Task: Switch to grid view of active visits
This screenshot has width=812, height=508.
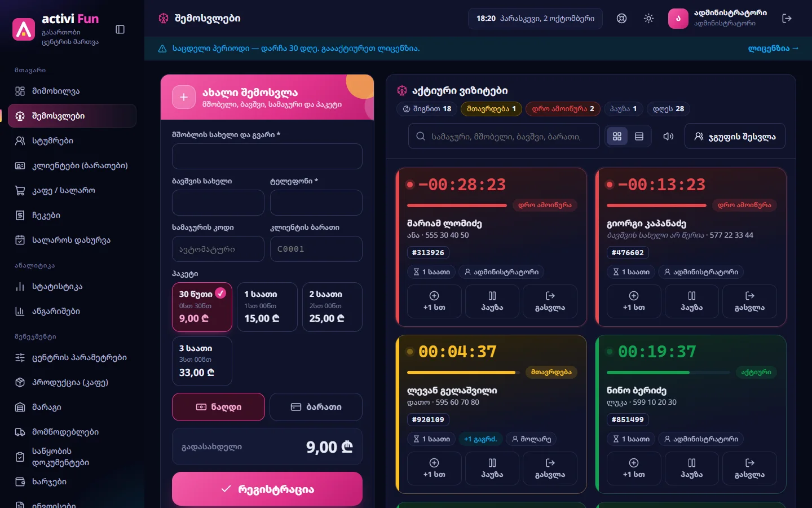Action: click(x=617, y=136)
